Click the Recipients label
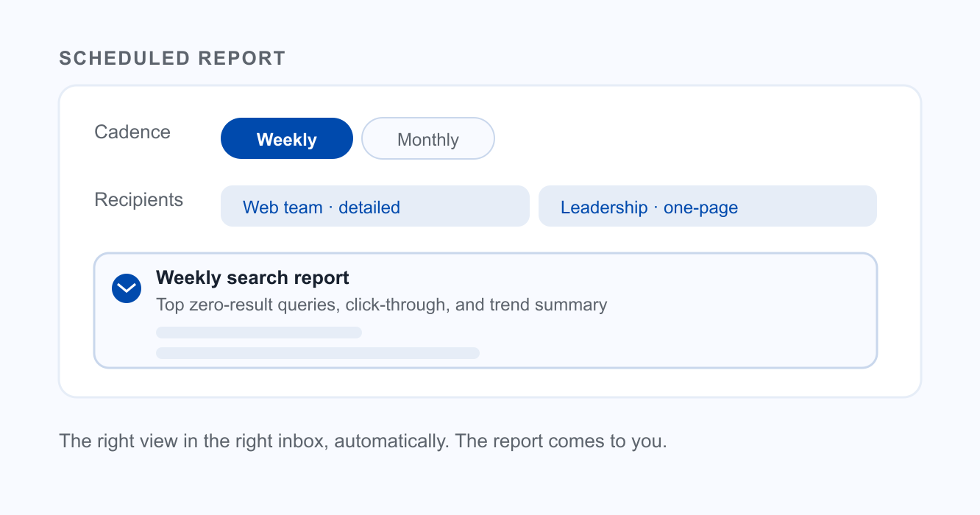Image resolution: width=980 pixels, height=515 pixels. coord(139,199)
